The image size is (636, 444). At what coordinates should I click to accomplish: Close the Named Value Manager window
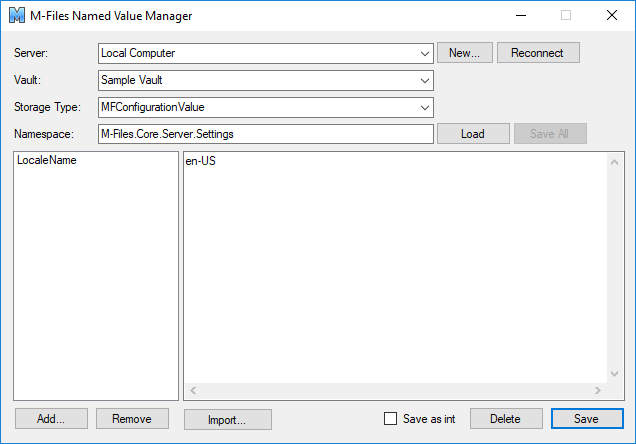click(612, 15)
